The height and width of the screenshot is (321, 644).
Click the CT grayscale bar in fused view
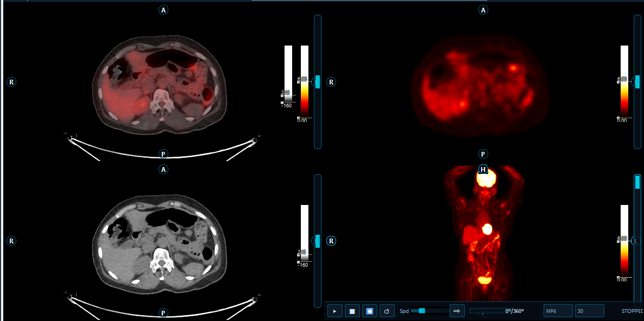point(288,73)
